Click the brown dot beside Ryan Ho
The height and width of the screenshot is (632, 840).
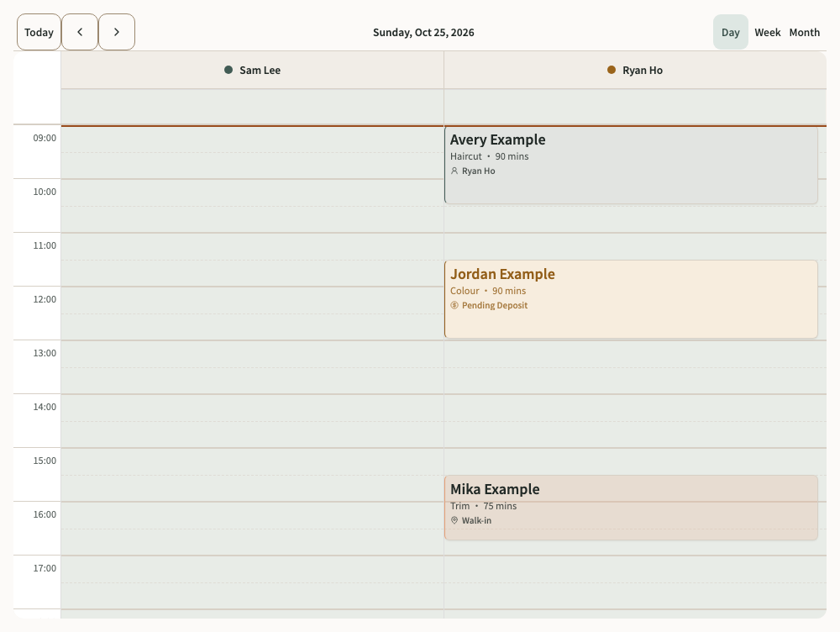[x=612, y=70]
